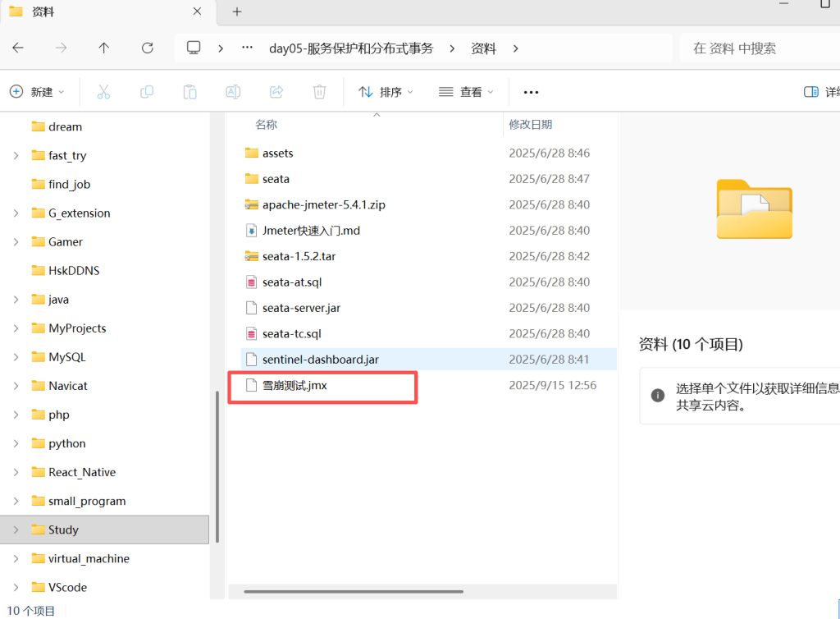
Task: Open the View options dropdown
Action: [467, 92]
